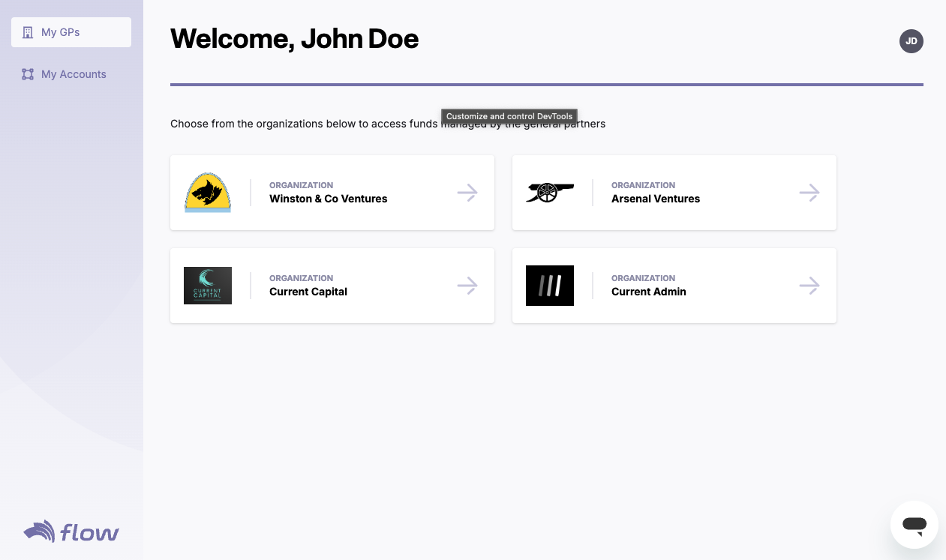Select the Winston & Co Ventures organization name

click(x=329, y=199)
